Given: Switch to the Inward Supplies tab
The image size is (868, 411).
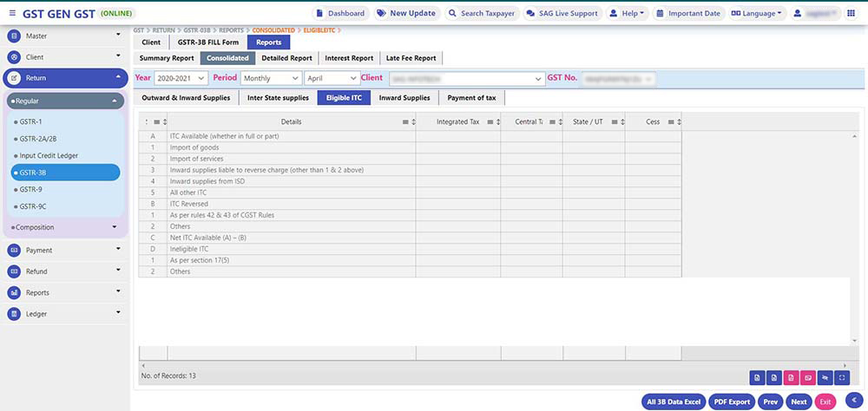Looking at the screenshot, I should (404, 98).
